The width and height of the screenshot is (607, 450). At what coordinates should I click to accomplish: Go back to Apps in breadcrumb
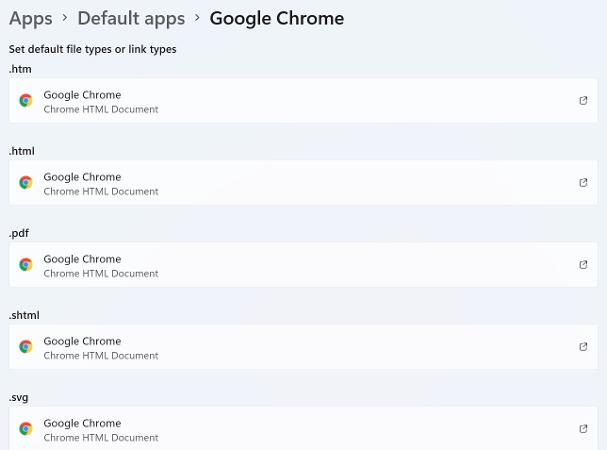[x=31, y=18]
